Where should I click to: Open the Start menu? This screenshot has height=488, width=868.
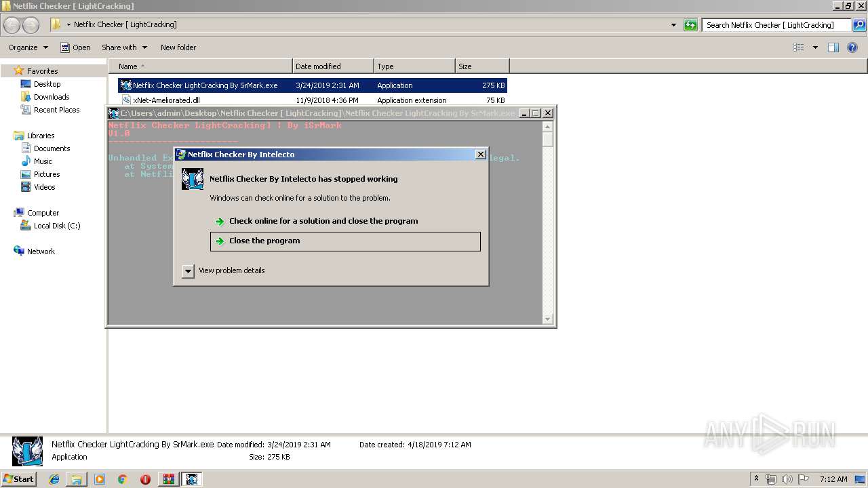click(18, 479)
